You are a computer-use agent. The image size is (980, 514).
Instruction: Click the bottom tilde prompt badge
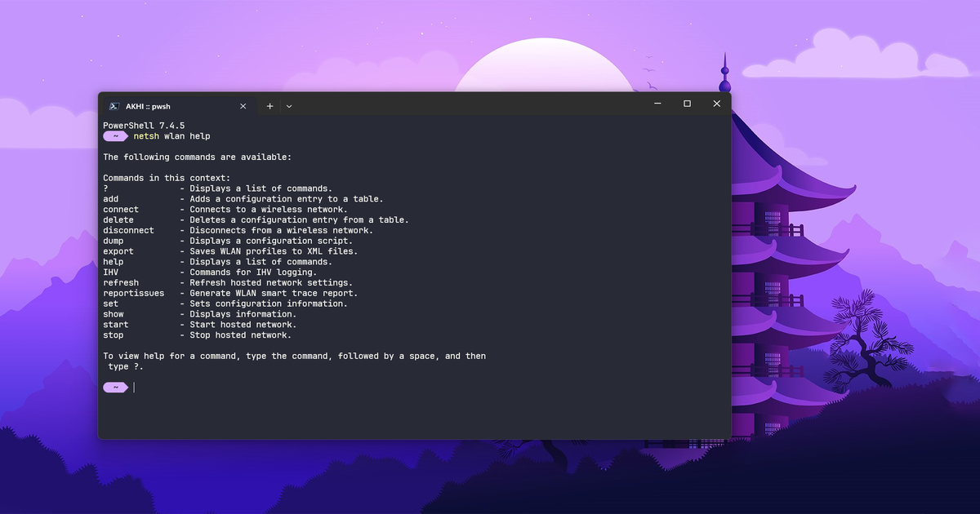point(116,388)
